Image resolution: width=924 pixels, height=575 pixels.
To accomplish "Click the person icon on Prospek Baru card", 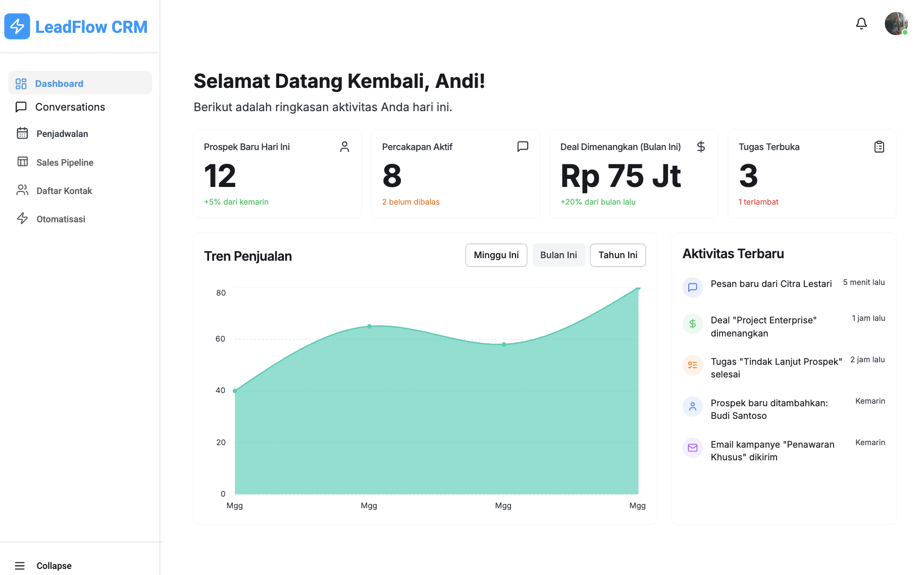I will pos(345,147).
